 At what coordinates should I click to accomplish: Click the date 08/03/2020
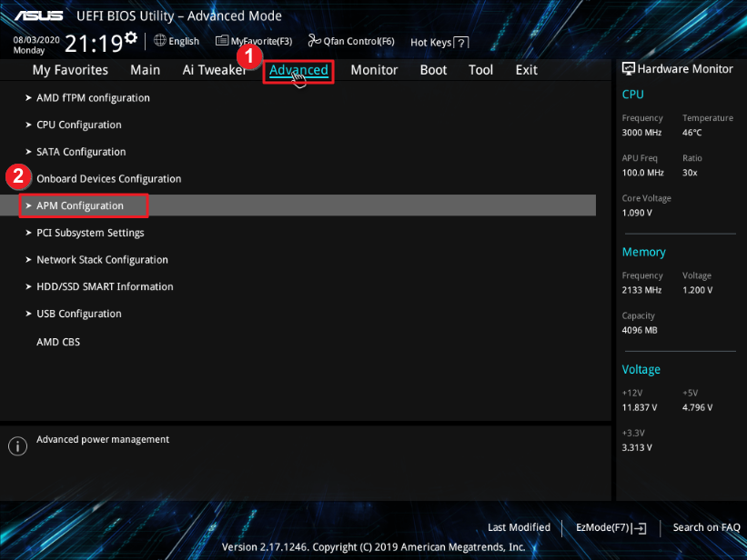coord(36,40)
